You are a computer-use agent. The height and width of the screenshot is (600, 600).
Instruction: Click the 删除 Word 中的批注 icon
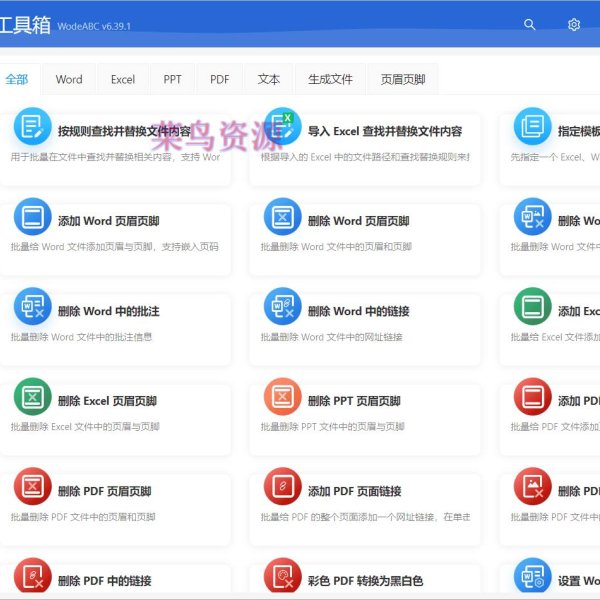tap(32, 307)
